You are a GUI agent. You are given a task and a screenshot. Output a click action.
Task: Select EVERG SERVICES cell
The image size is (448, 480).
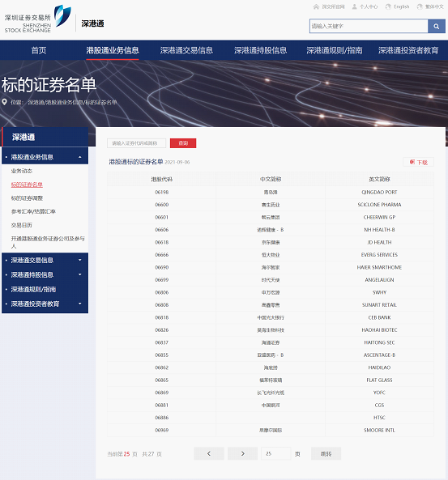coord(379,255)
